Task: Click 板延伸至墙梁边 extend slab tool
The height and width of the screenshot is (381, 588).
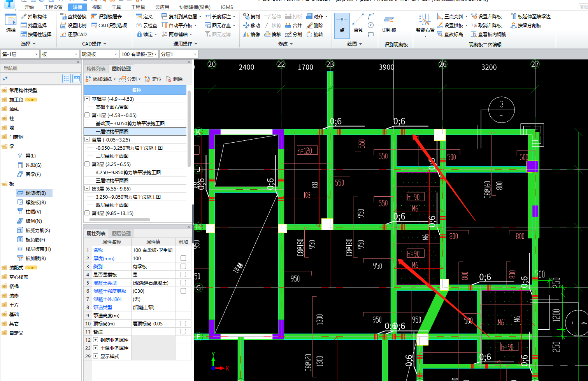Action: pyautogui.click(x=531, y=16)
